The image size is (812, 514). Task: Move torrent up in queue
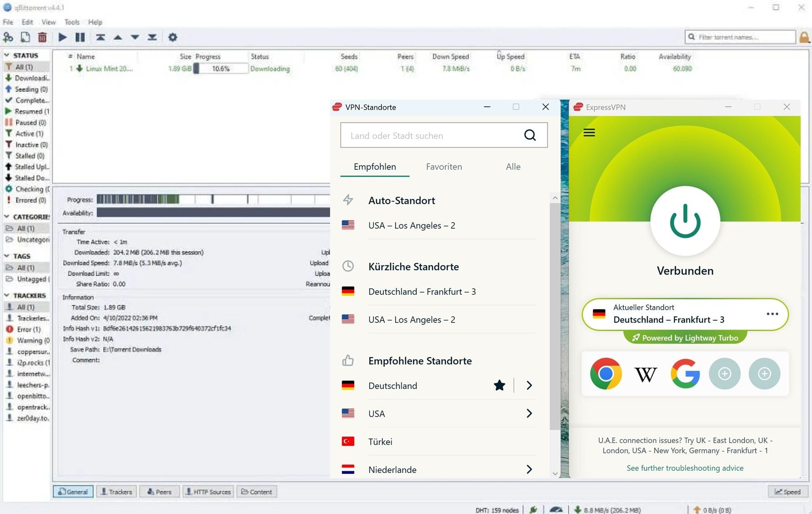click(x=118, y=37)
